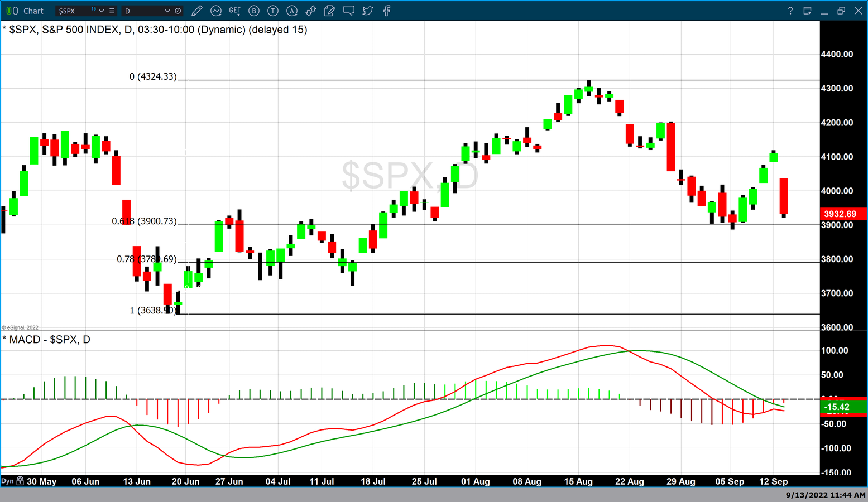Screen dimensions: 868x502
Task: Click the GET data icon
Action: 235,11
